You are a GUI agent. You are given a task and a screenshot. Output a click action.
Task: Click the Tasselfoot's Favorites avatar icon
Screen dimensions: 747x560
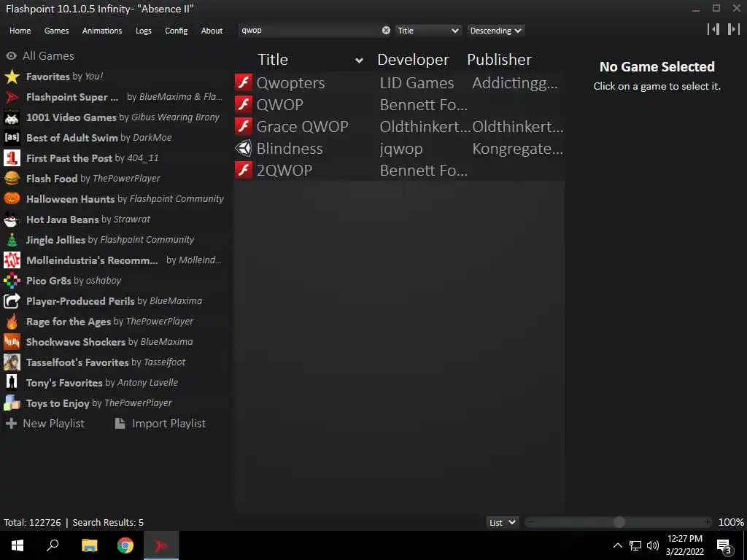pos(12,362)
